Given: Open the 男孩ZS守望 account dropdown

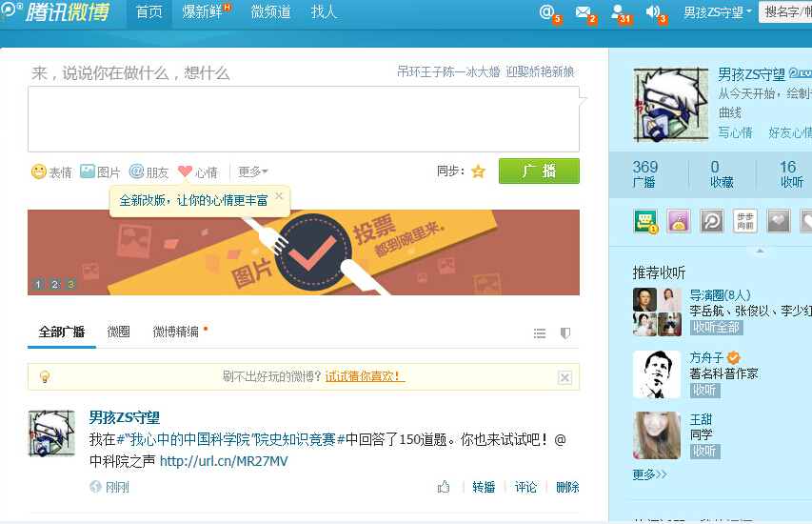Looking at the screenshot, I should pos(717,12).
